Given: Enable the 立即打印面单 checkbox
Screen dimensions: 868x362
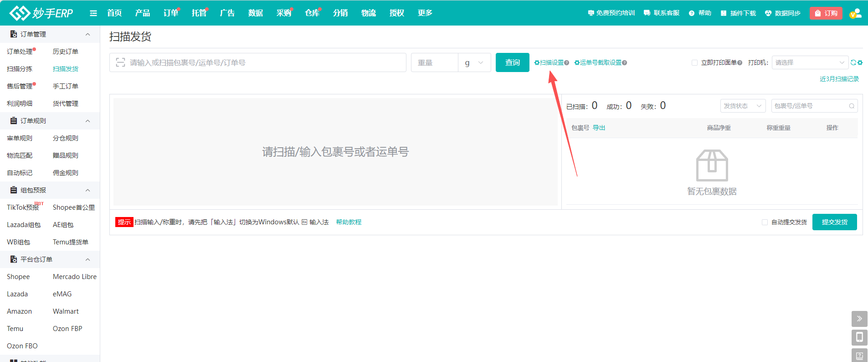Looking at the screenshot, I should 695,62.
